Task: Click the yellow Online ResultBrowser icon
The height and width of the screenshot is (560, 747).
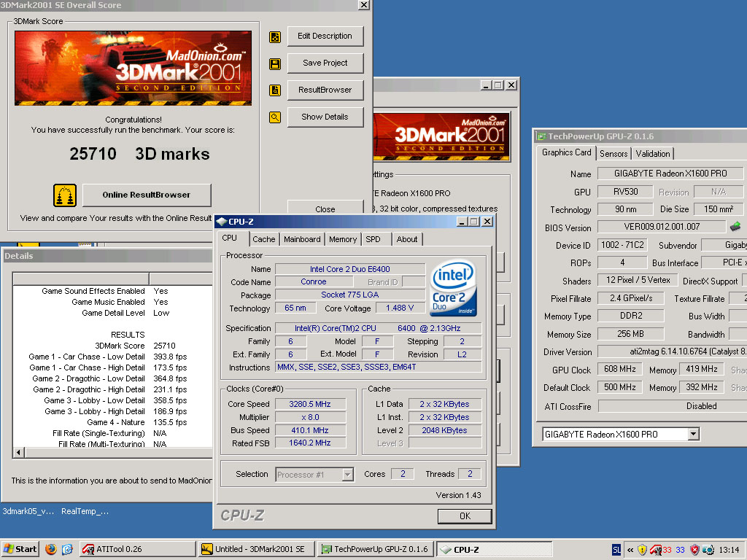Action: coord(65,195)
